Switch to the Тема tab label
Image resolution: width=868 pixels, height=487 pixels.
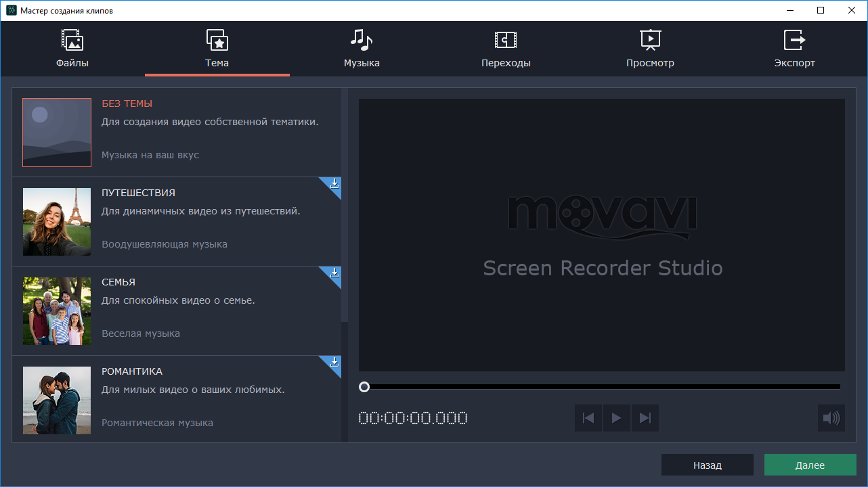pos(217,63)
